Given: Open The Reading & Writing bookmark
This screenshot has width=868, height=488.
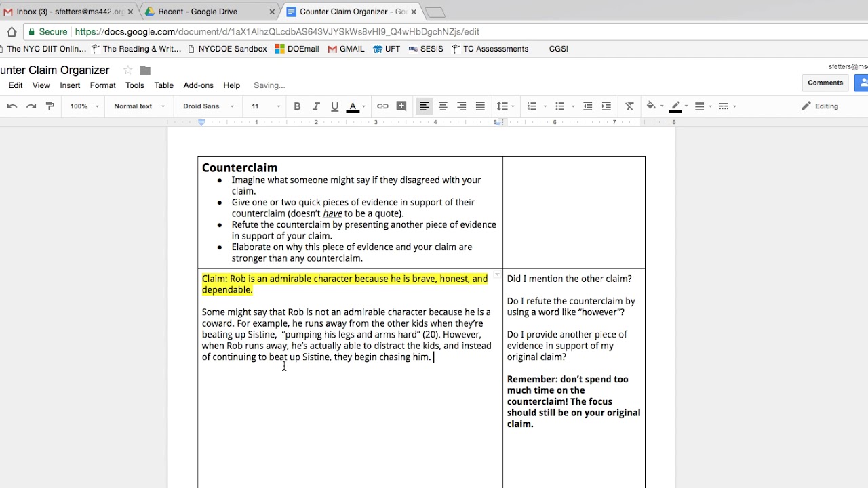Looking at the screenshot, I should tap(136, 49).
